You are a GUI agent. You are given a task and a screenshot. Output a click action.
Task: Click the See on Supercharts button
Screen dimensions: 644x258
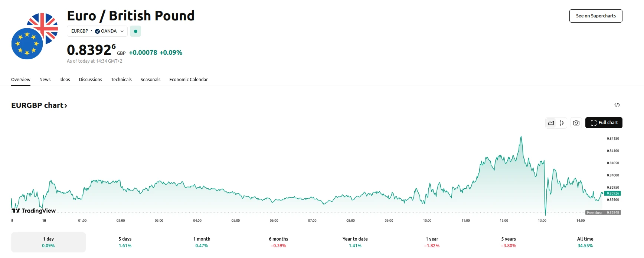pyautogui.click(x=596, y=16)
